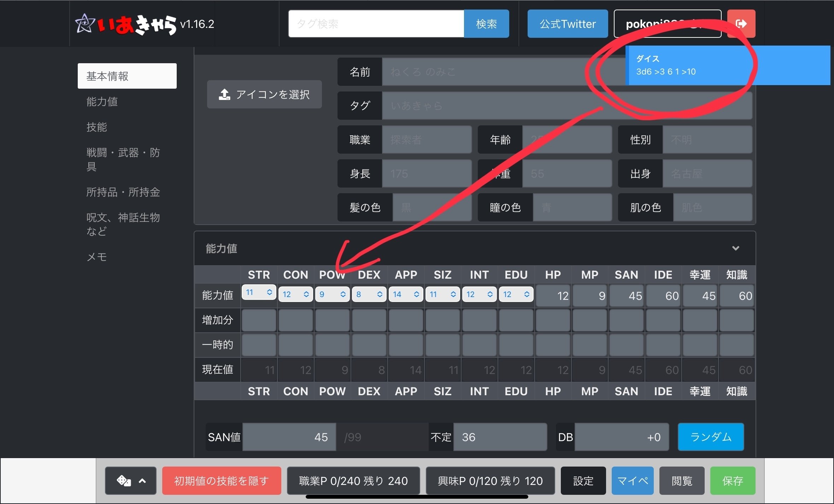The height and width of the screenshot is (504, 834).
Task: Focus the タグ検索 search field
Action: coord(376,24)
